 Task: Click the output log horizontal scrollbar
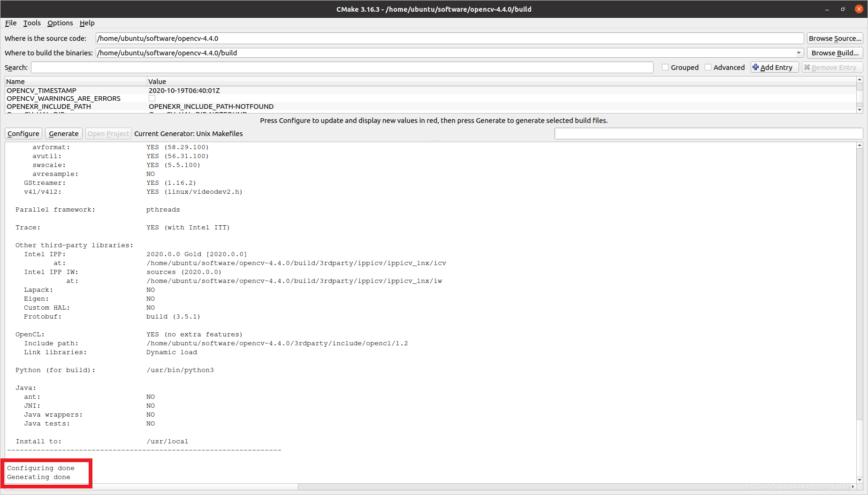(155, 487)
